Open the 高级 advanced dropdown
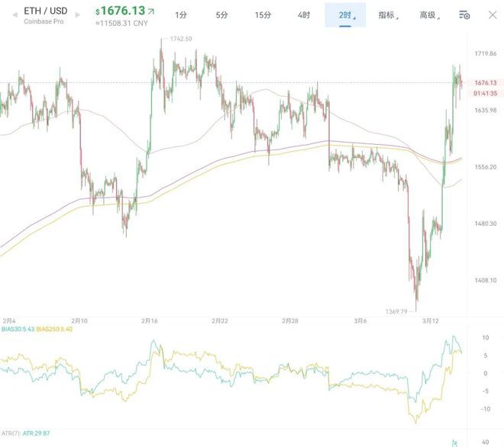The height and width of the screenshot is (447, 504). tap(429, 15)
